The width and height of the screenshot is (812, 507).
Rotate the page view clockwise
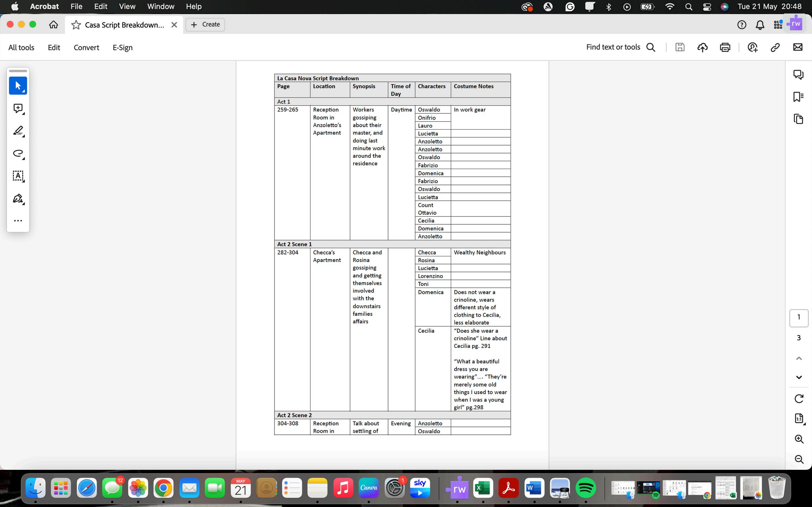799,398
